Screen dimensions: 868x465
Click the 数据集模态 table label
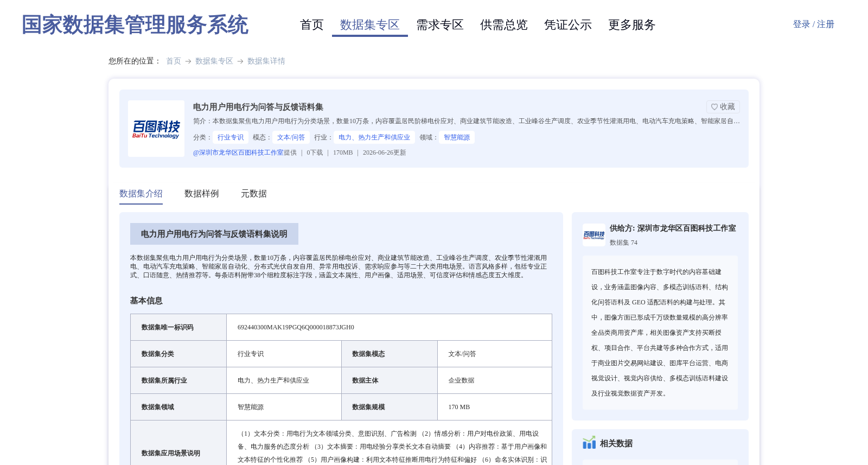[368, 354]
